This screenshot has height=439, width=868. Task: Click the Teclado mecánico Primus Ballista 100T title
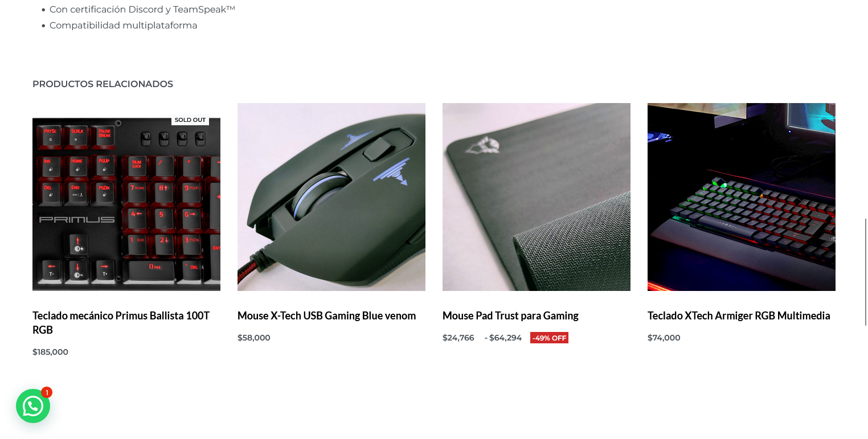tap(121, 323)
